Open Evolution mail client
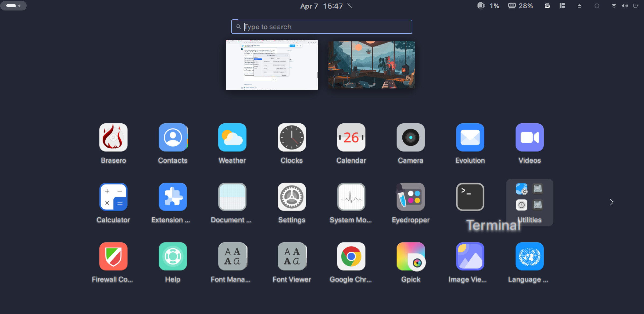The width and height of the screenshot is (644, 314). point(470,138)
